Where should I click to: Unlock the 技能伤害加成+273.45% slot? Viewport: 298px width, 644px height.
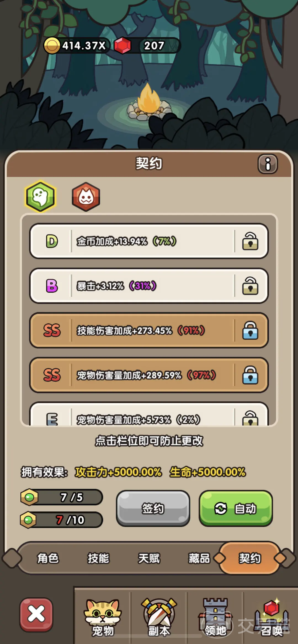[x=250, y=330]
